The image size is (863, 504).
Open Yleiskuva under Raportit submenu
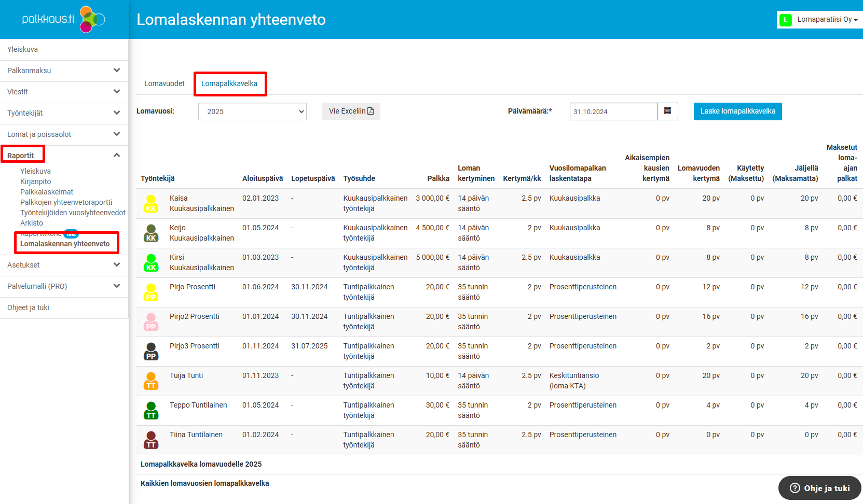pos(35,171)
